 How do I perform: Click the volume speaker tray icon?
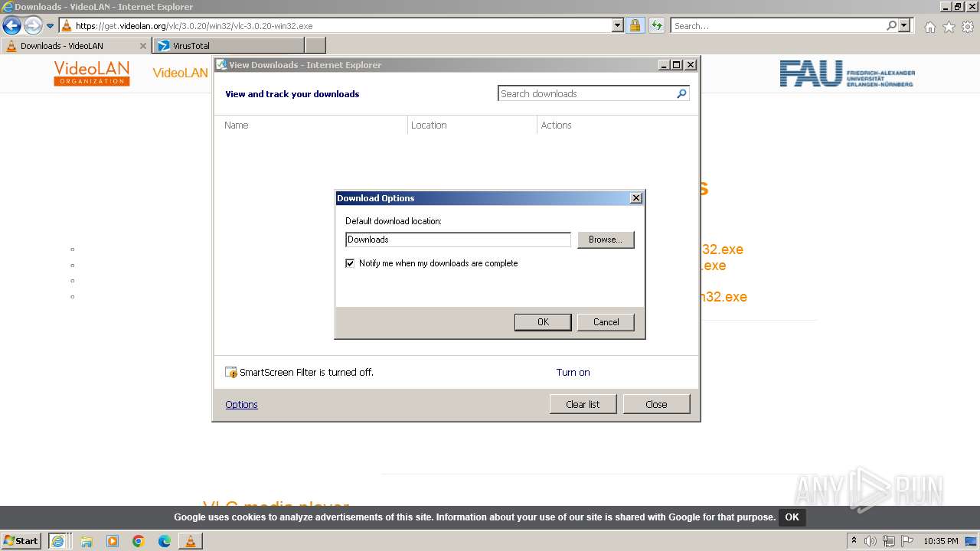point(871,541)
